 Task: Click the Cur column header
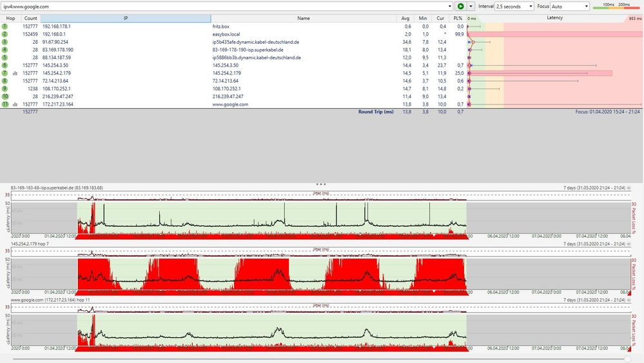(440, 18)
